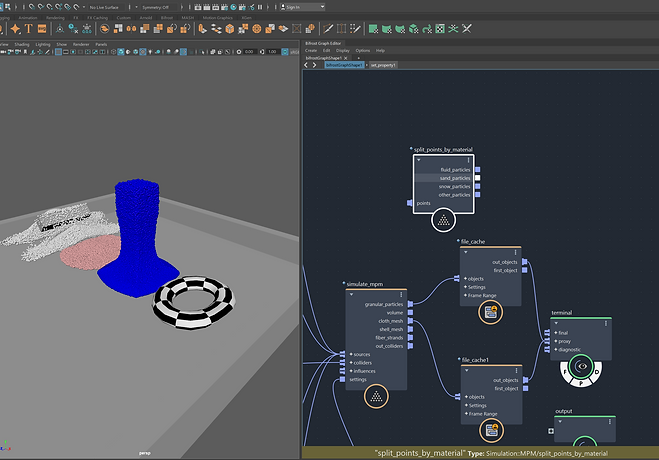Click the green cube automatic mapping shelf icon
The image size is (659, 460).
(x=414, y=29)
